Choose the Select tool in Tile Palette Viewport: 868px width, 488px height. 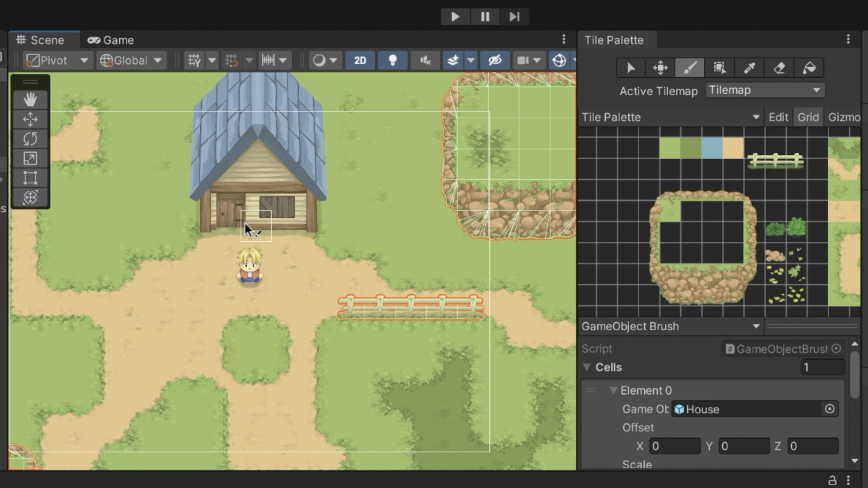(x=631, y=68)
